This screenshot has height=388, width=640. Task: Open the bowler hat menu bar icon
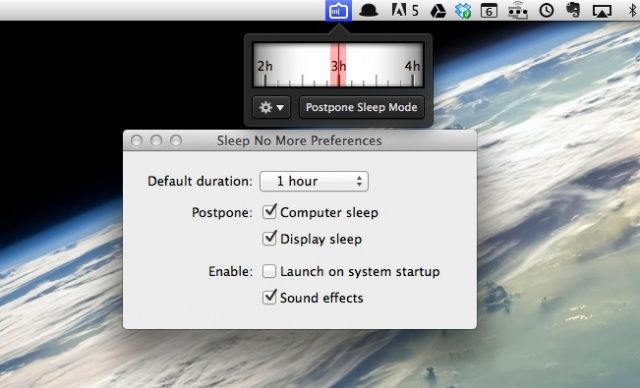tap(369, 10)
